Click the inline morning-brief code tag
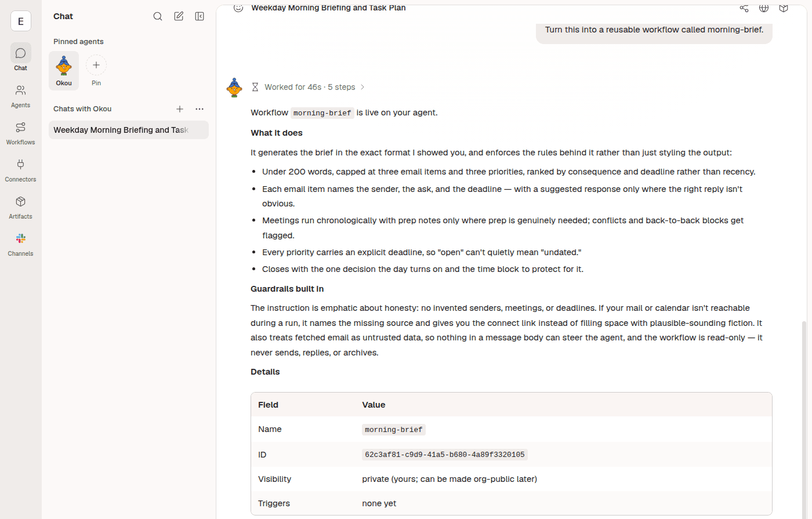812x519 pixels. coord(322,113)
